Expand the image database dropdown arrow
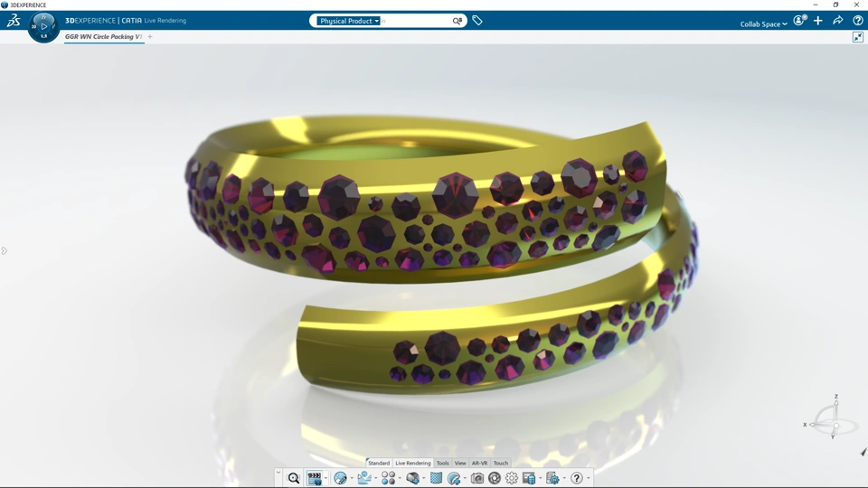This screenshot has width=868, height=488. coord(541,478)
